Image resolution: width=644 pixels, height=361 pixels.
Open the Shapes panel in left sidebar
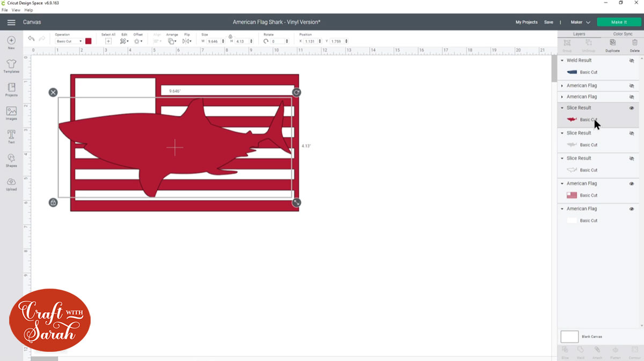click(x=11, y=159)
